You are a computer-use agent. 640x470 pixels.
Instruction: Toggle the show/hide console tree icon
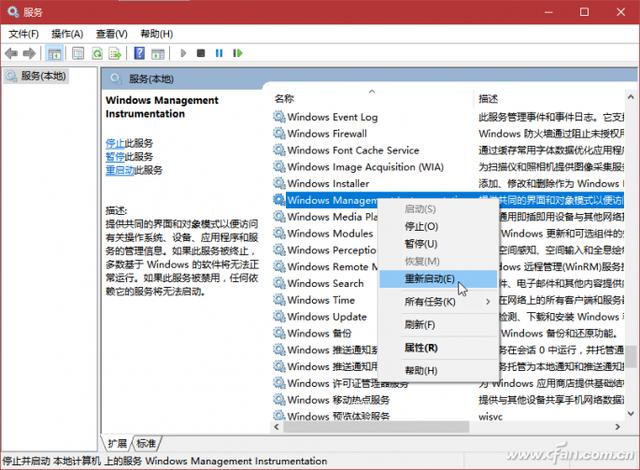coord(54,53)
